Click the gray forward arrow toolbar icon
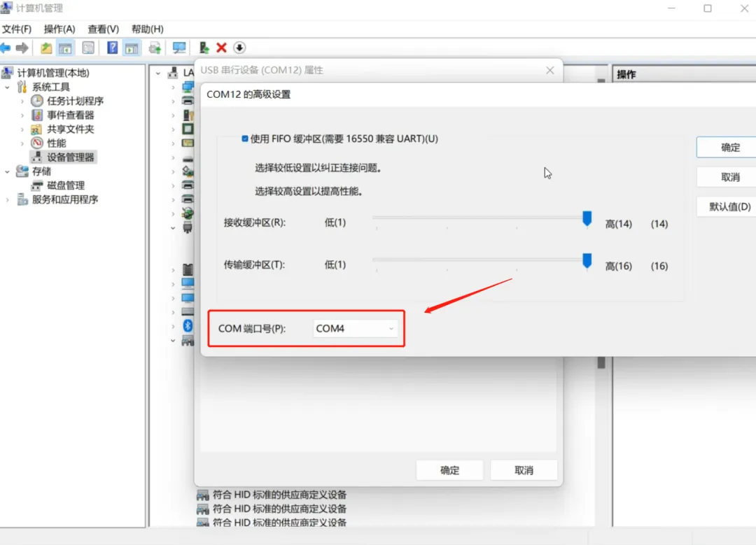Screen dimensions: 756x545 (22, 48)
